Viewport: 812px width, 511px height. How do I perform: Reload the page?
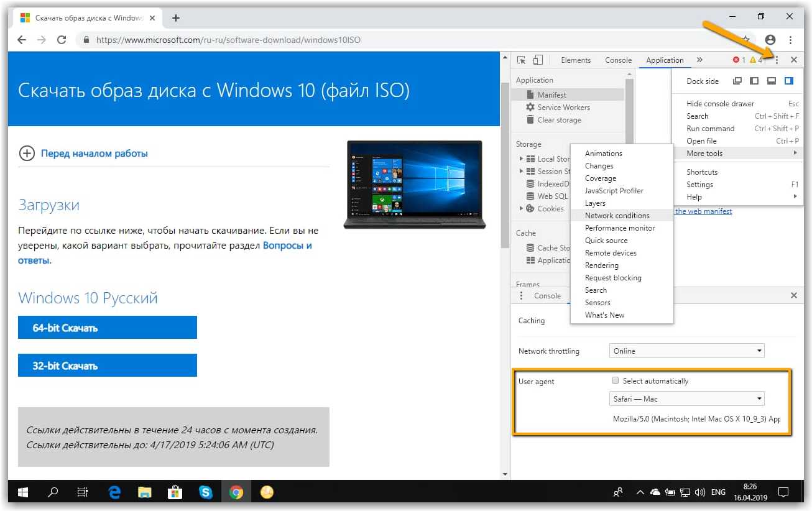pos(62,40)
